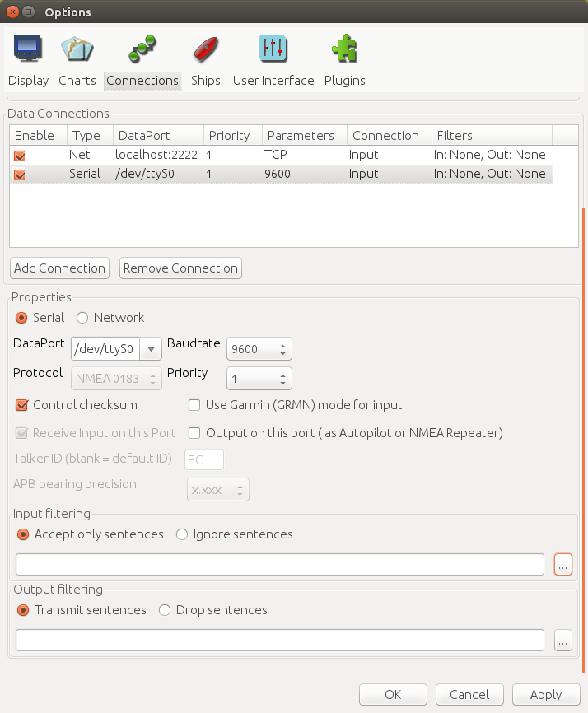Open the Display settings icon
This screenshot has width=588, height=713.
[28, 49]
